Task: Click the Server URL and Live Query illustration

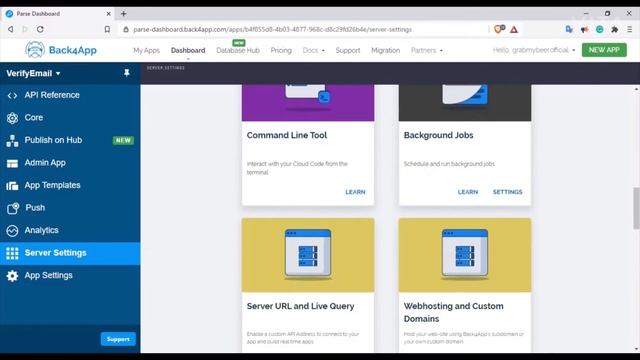Action: (x=308, y=255)
